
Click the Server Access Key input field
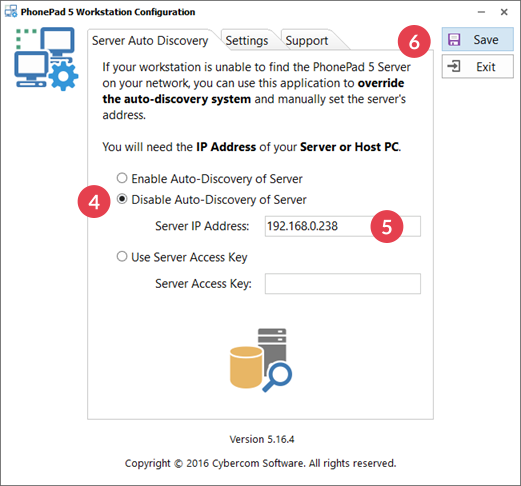click(x=343, y=284)
